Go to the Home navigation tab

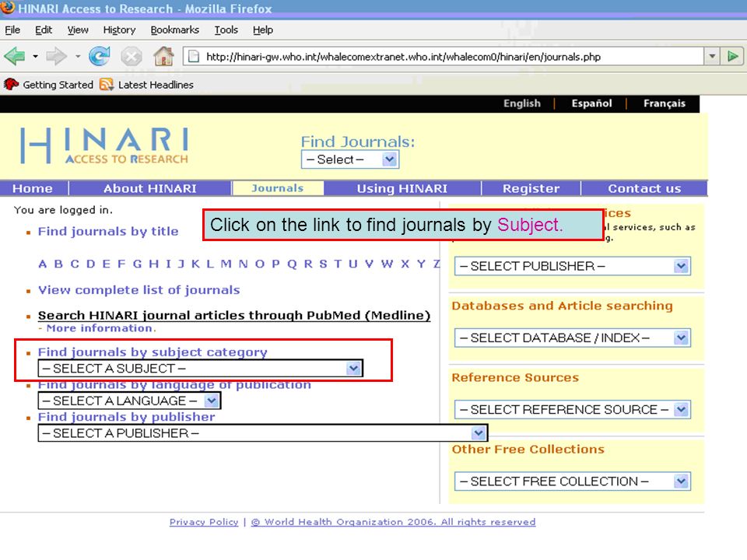click(33, 188)
